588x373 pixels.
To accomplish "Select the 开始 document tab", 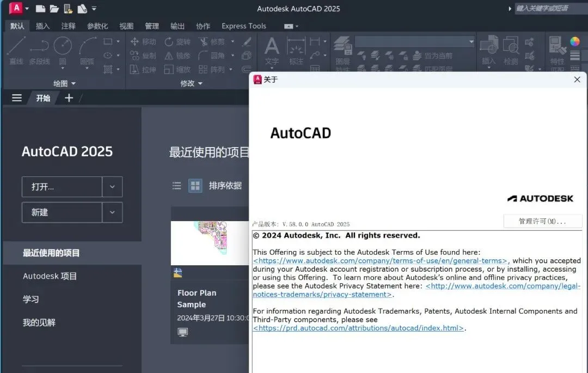I will tap(43, 98).
